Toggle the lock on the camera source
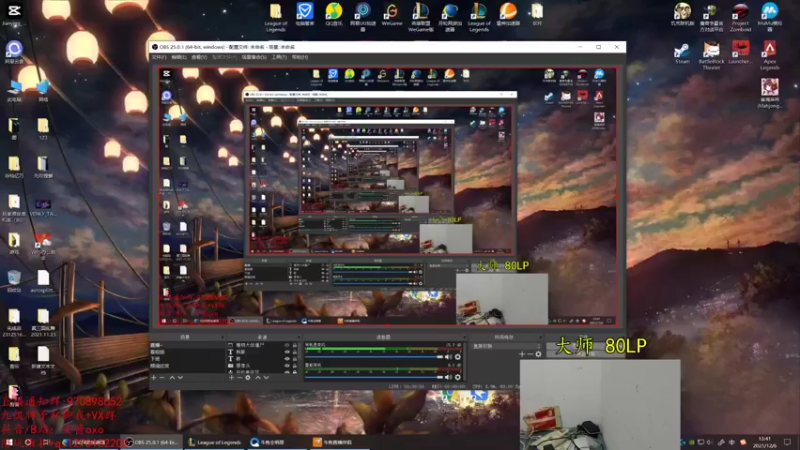The width and height of the screenshot is (800, 450). tap(294, 365)
